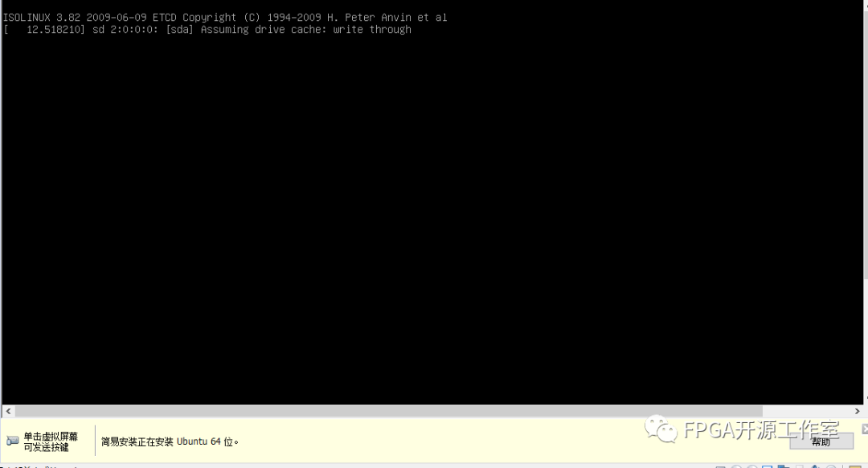Click the horizontal scrollbar left arrow
The image size is (868, 468).
pos(8,411)
